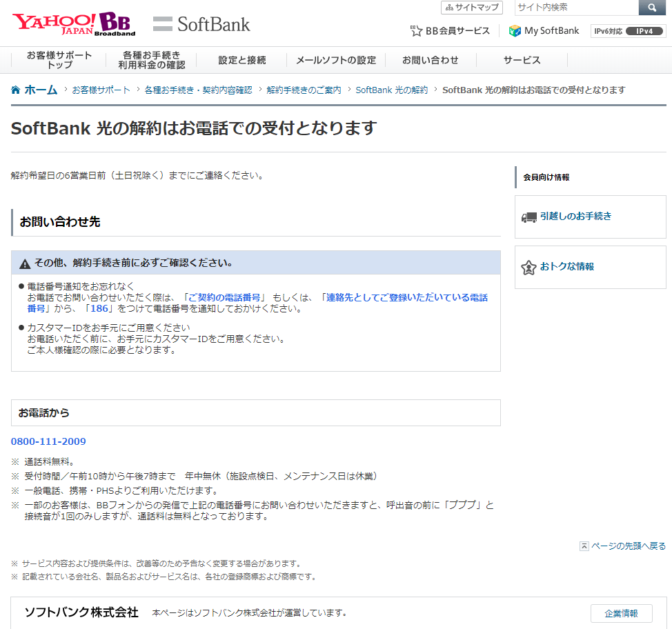Go to 解約手続きのご案内 breadcrumb
This screenshot has width=672, height=629.
coord(304,90)
